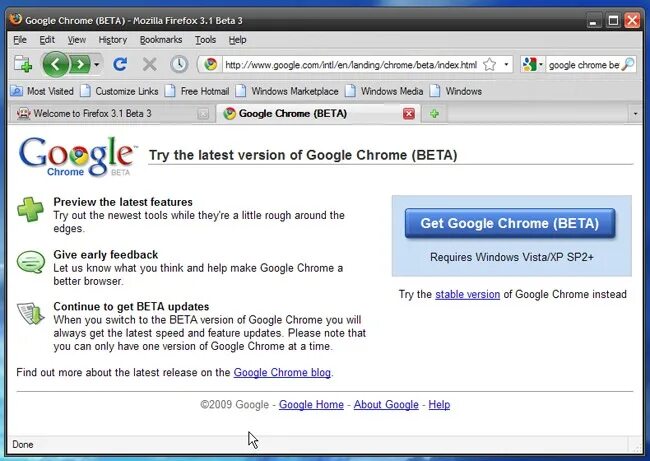Image resolution: width=650 pixels, height=461 pixels.
Task: Open the Bookmarks menu
Action: pos(161,40)
